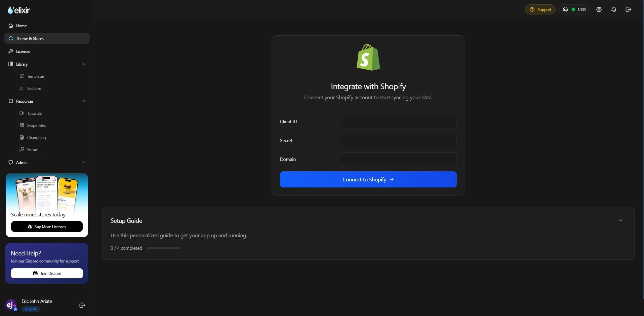Open Theme & Stores menu item
The height and width of the screenshot is (316, 644).
pyautogui.click(x=47, y=38)
